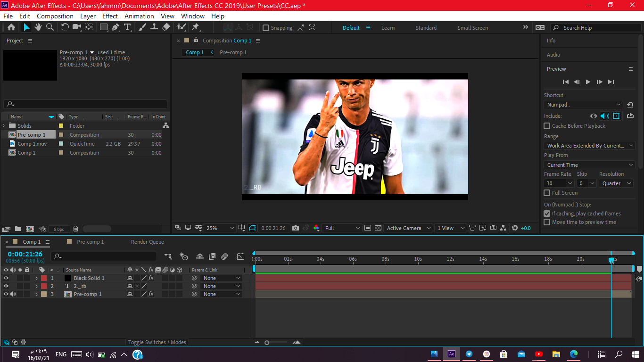Screen dimensions: 644x362
Task: Open the Window menu
Action: point(193,16)
